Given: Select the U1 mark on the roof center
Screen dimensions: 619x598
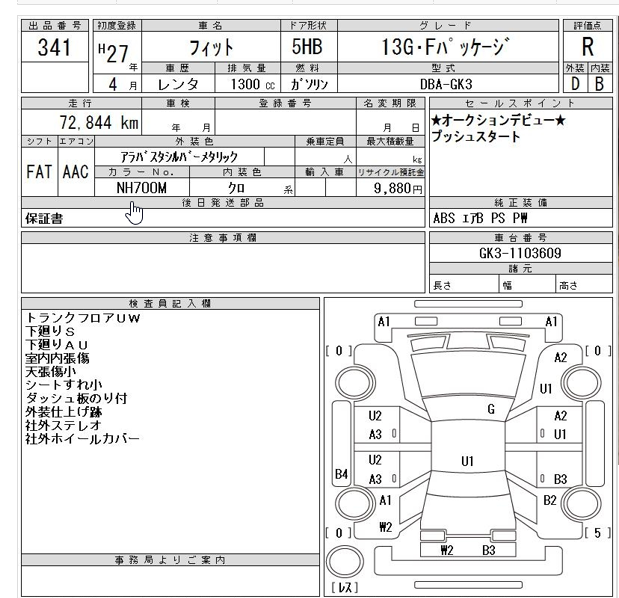Looking at the screenshot, I should coord(467,461).
